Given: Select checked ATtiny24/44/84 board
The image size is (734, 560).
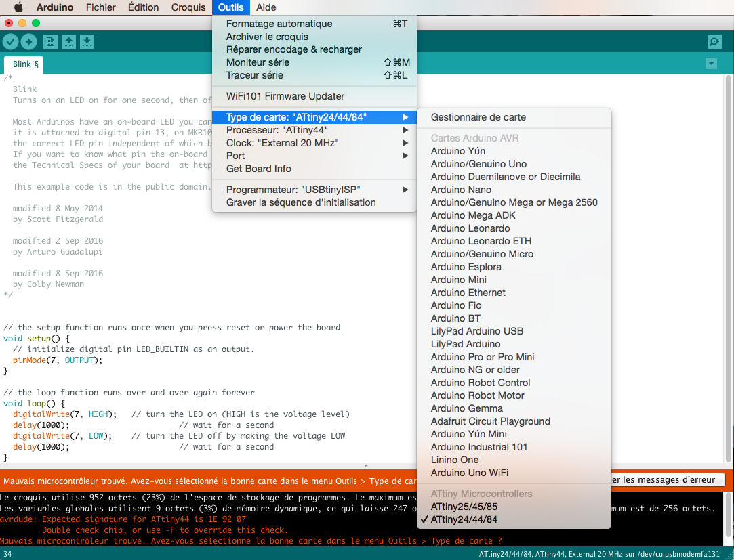Looking at the screenshot, I should tap(514, 520).
